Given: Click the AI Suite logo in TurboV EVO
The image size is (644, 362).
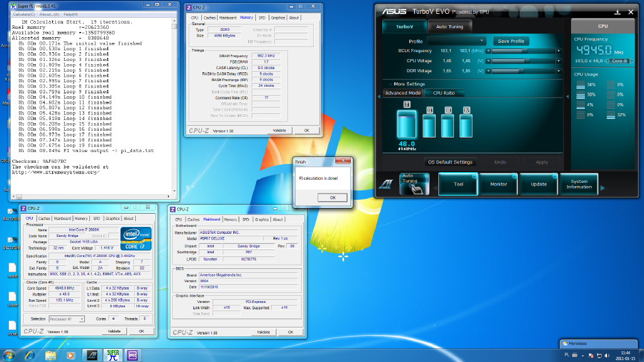Looking at the screenshot, I should click(x=386, y=184).
